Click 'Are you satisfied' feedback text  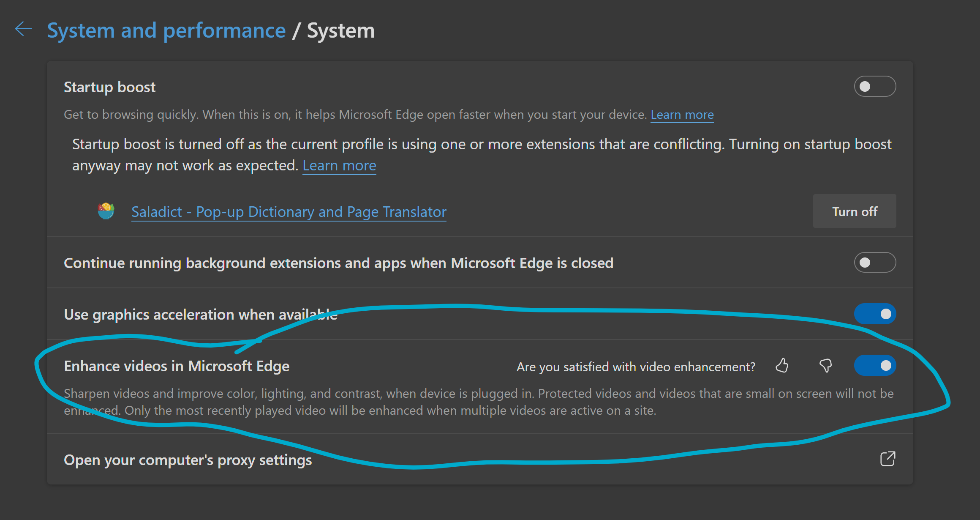[636, 367]
